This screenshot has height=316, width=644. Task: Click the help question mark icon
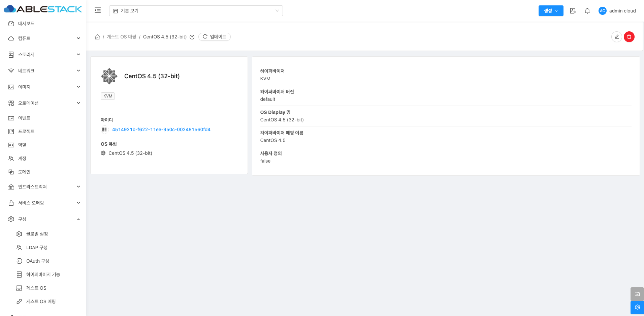point(192,37)
